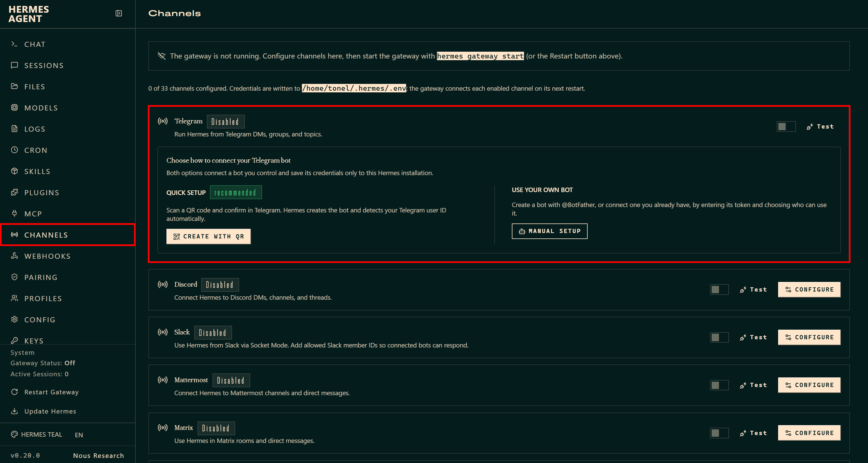Click the Profiles people icon
This screenshot has height=463, width=868.
click(x=14, y=298)
